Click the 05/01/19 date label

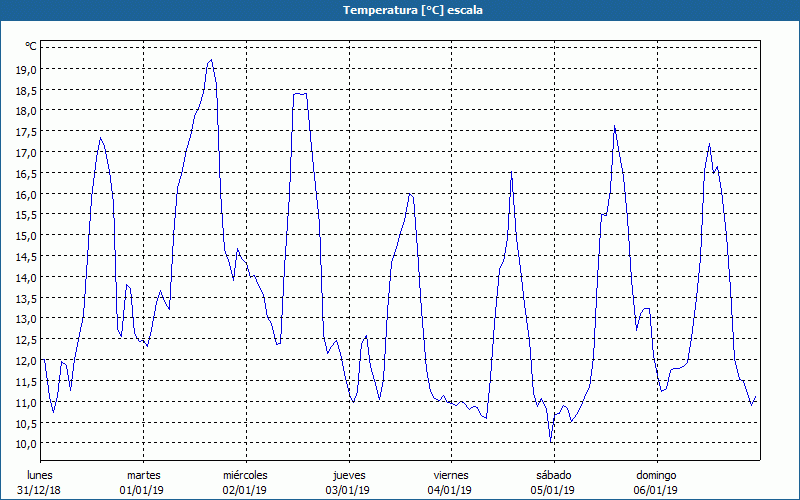(553, 490)
